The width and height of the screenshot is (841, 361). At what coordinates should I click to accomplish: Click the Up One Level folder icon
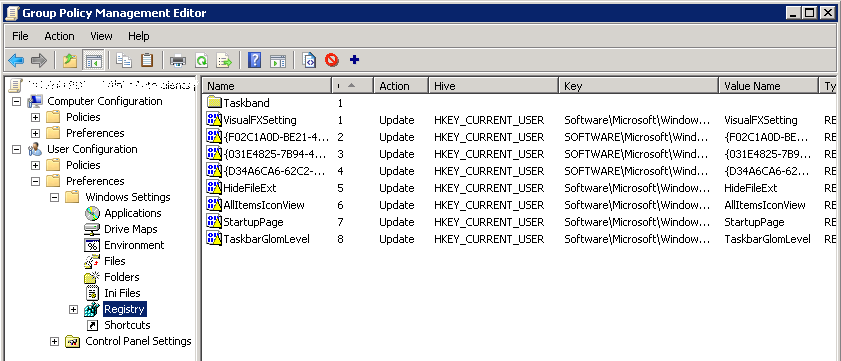click(70, 61)
